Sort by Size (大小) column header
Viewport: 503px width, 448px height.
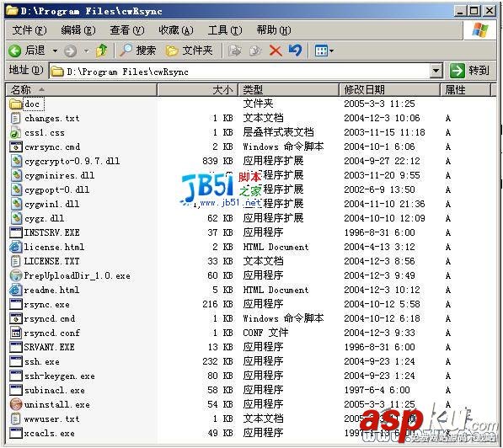[x=197, y=89]
